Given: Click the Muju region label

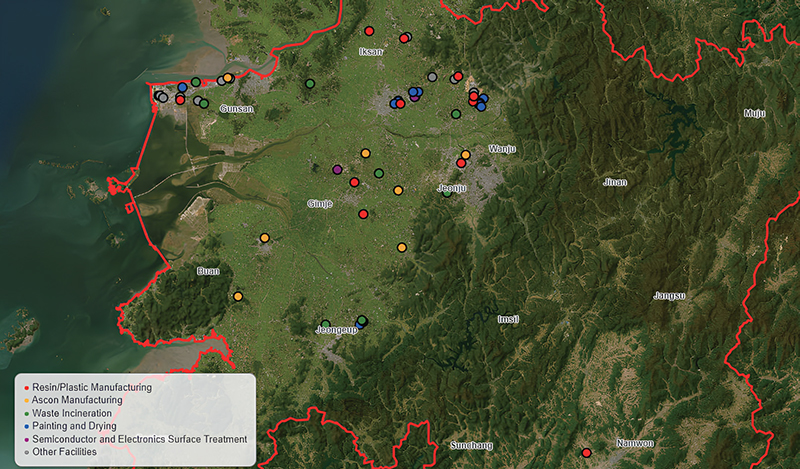Looking at the screenshot, I should click(755, 113).
